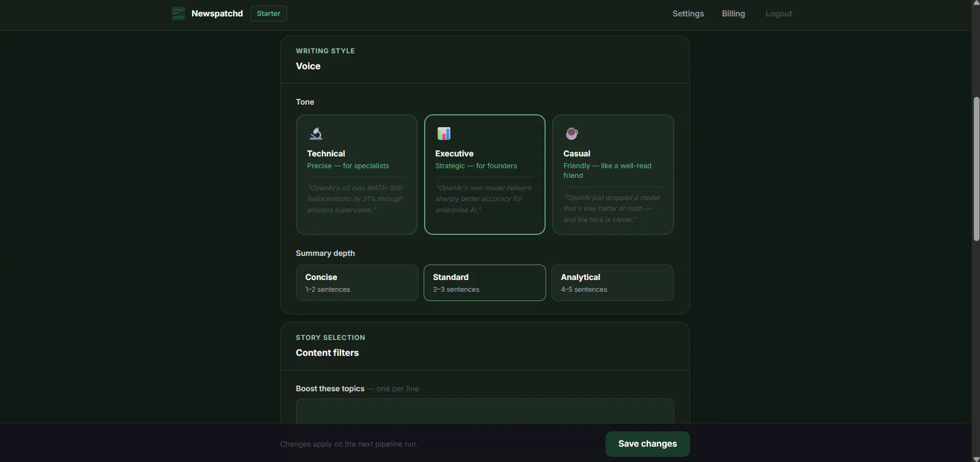Click the Executive card's example quote
Viewport: 980px width, 462px height.
[x=484, y=199]
